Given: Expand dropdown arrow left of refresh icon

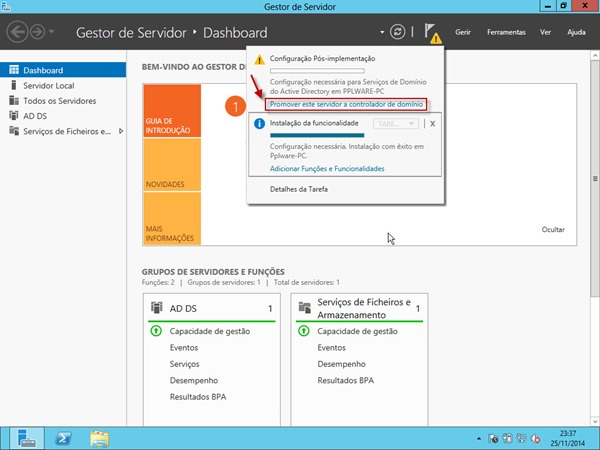Looking at the screenshot, I should click(382, 32).
